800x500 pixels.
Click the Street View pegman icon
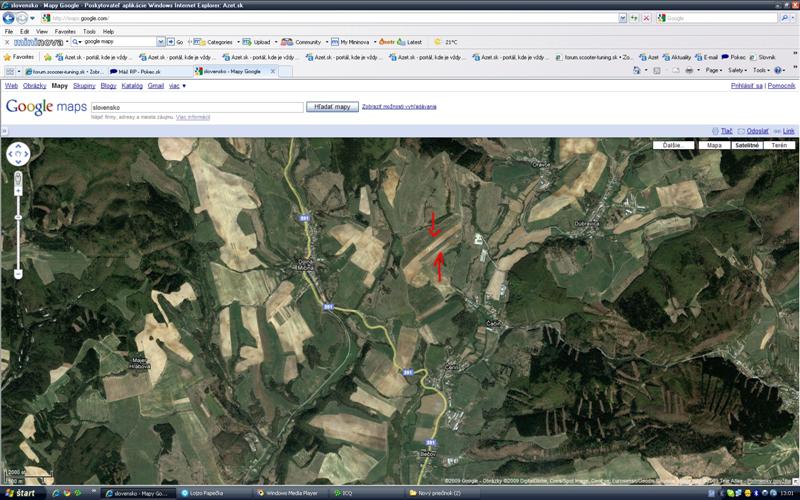(18, 179)
